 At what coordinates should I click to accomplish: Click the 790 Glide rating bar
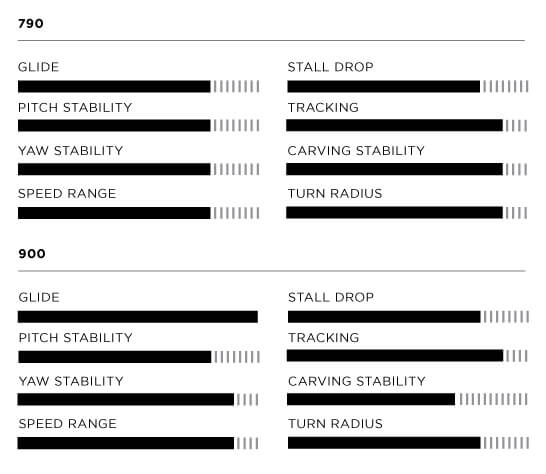pyautogui.click(x=139, y=86)
